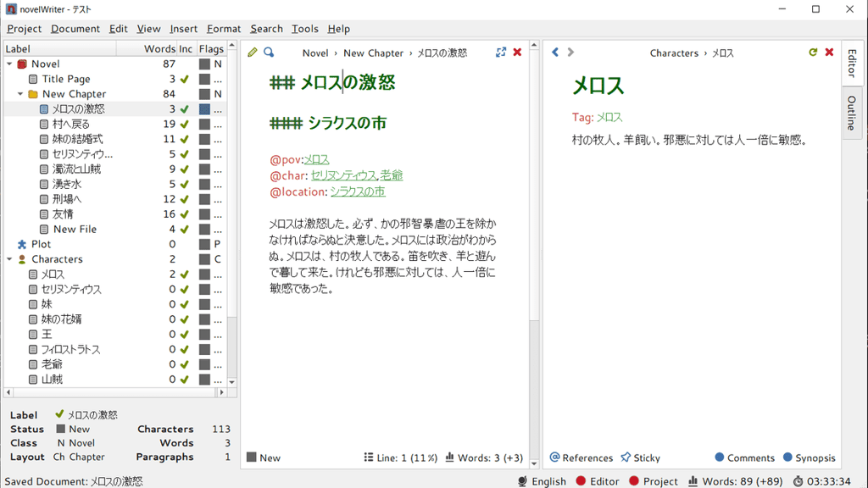The image size is (868, 488).
Task: Click the pencil edit icon in editor header
Action: click(253, 52)
